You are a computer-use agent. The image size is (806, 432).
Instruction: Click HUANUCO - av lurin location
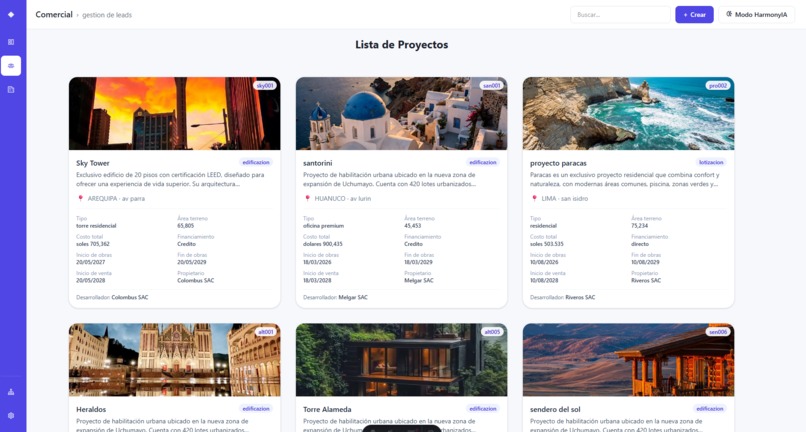[x=343, y=199]
